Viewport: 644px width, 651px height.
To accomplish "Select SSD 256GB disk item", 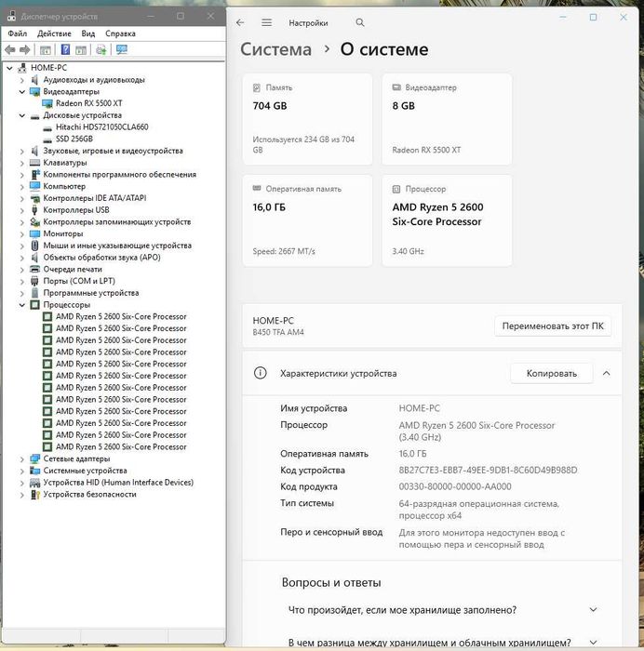I will pos(74,139).
